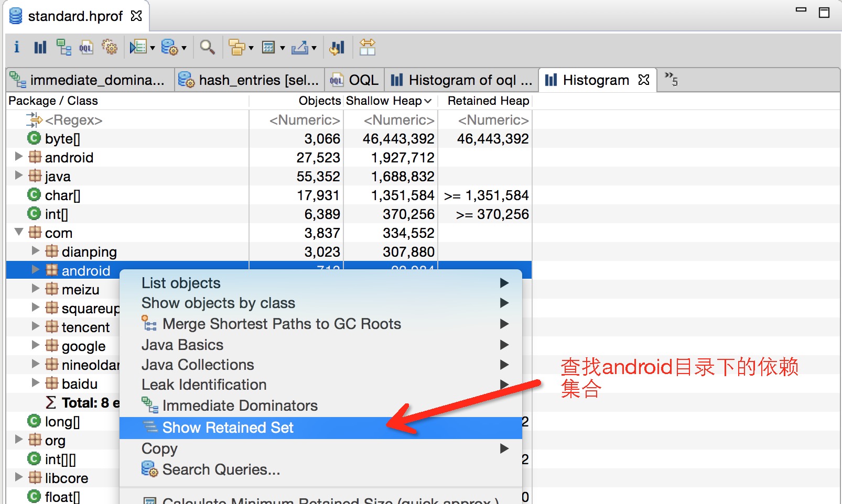Open the Dominator Tree toolbar icon
This screenshot has width=842, height=504.
coord(64,47)
